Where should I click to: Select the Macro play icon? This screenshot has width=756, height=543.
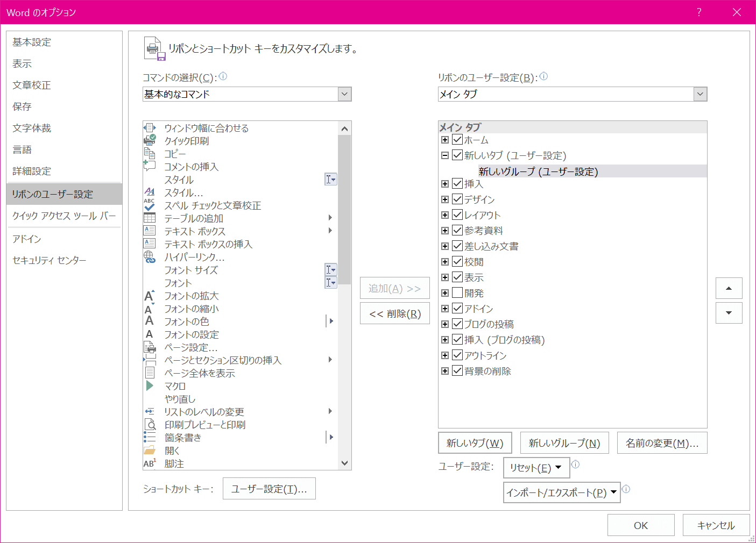coord(150,385)
